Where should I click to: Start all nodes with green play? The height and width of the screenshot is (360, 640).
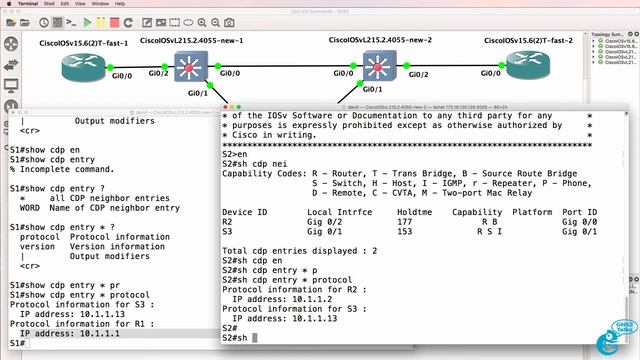87,22
